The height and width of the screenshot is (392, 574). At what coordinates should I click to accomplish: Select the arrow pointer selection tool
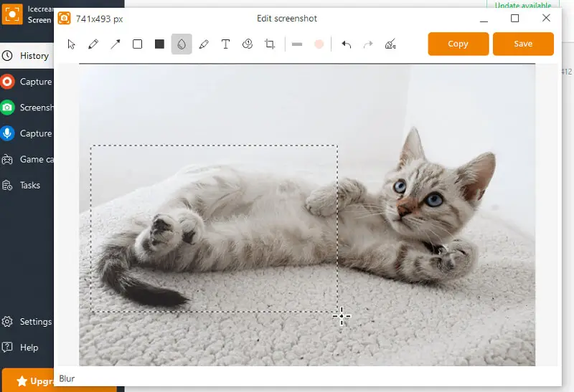71,44
